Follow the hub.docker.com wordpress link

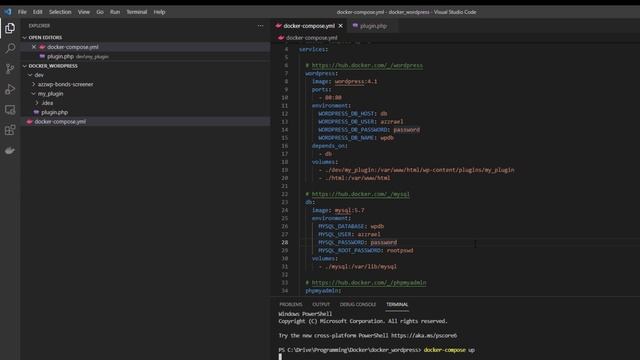pos(367,65)
